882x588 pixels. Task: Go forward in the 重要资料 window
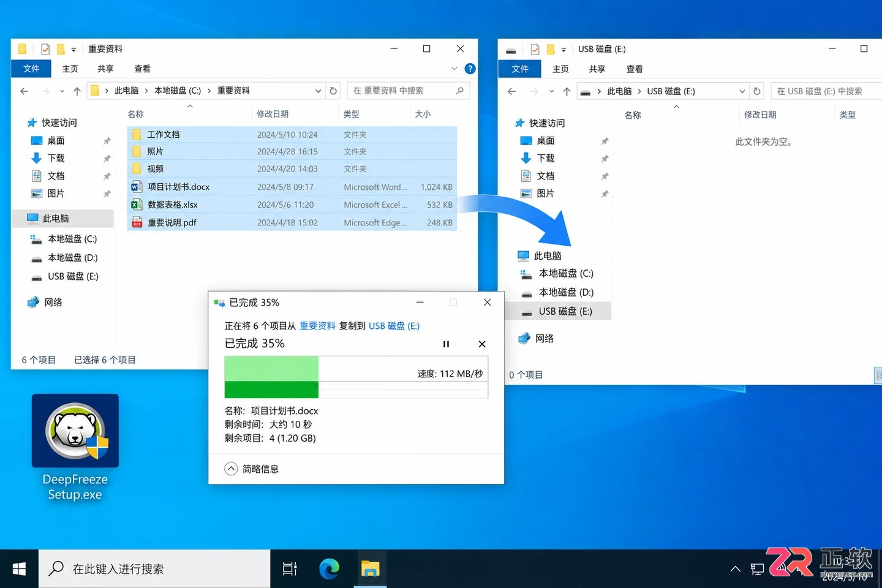46,91
